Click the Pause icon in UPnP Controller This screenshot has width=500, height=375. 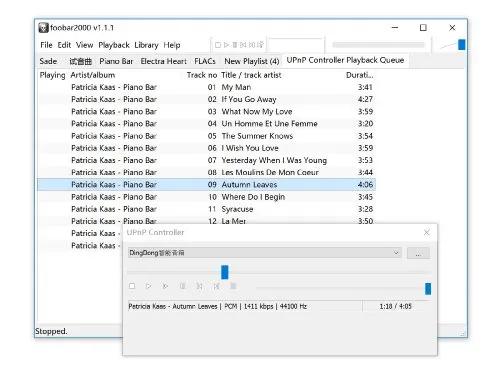(x=182, y=286)
